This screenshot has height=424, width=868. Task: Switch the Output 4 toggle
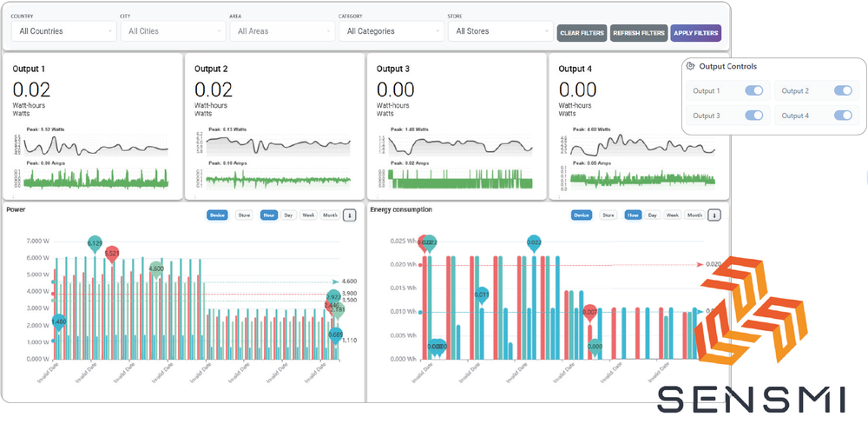(842, 116)
